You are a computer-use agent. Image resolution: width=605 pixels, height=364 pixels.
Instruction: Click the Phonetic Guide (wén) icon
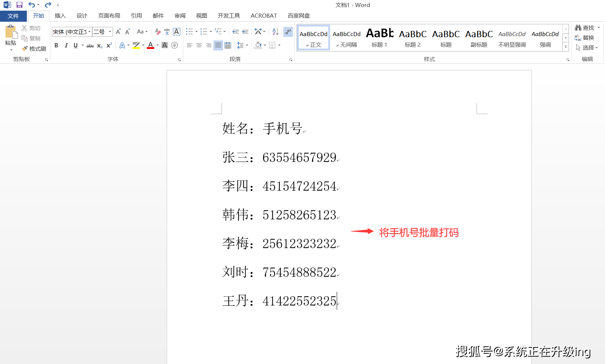[167, 32]
